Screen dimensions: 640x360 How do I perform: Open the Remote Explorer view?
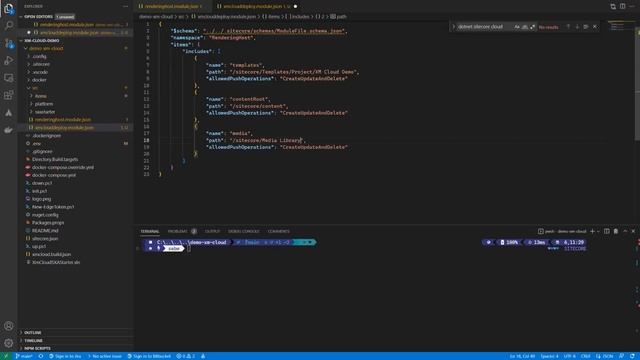9,78
